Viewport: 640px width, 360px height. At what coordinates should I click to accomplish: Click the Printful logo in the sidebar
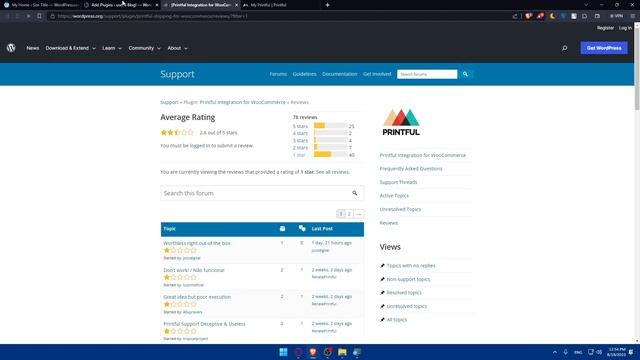click(x=401, y=122)
